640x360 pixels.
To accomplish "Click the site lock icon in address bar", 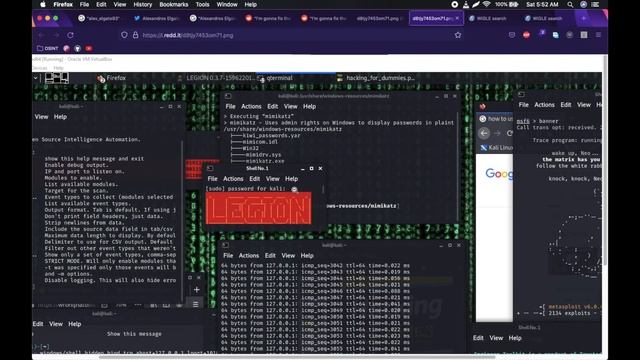I will coord(136,35).
